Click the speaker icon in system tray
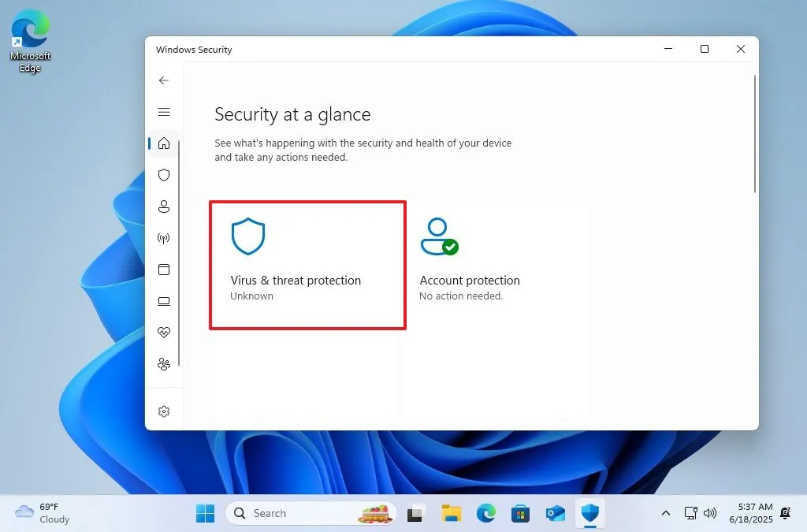Viewport: 807px width, 532px height. (x=712, y=513)
